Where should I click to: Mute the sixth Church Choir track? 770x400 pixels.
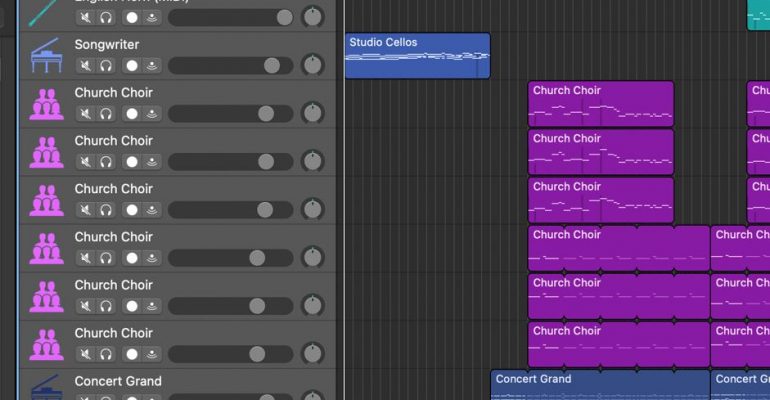tap(86, 354)
